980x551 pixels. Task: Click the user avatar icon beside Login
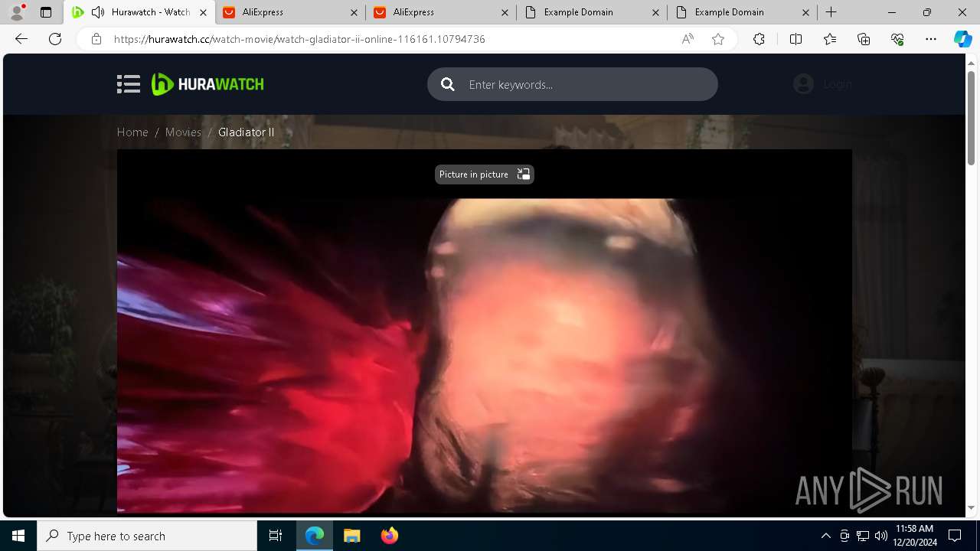[x=803, y=84]
